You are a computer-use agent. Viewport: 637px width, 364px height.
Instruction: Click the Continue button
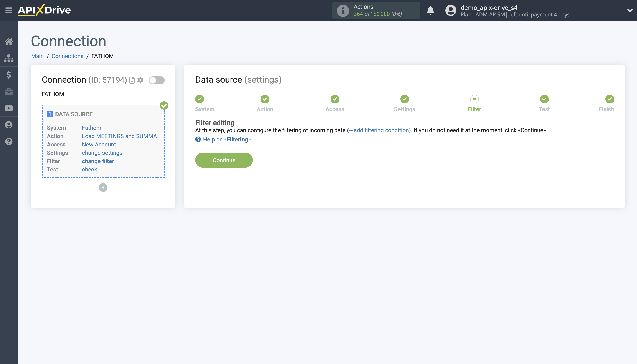pos(224,160)
